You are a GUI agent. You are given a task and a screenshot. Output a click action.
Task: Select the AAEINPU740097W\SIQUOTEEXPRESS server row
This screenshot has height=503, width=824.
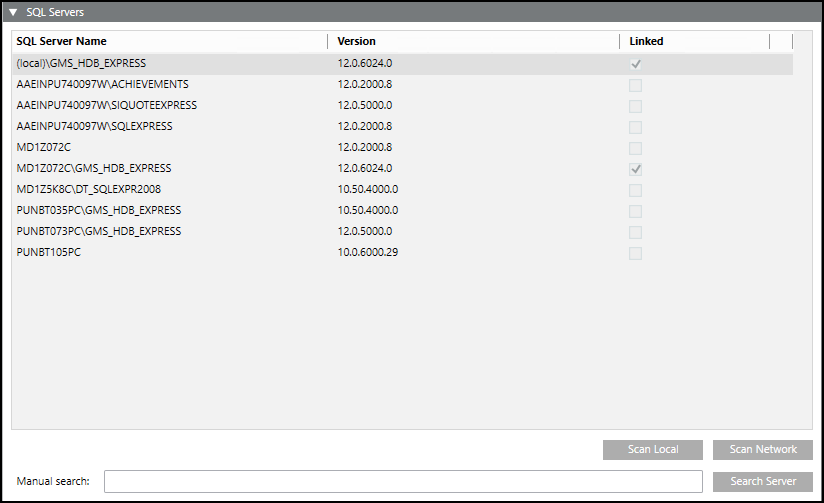(107, 105)
